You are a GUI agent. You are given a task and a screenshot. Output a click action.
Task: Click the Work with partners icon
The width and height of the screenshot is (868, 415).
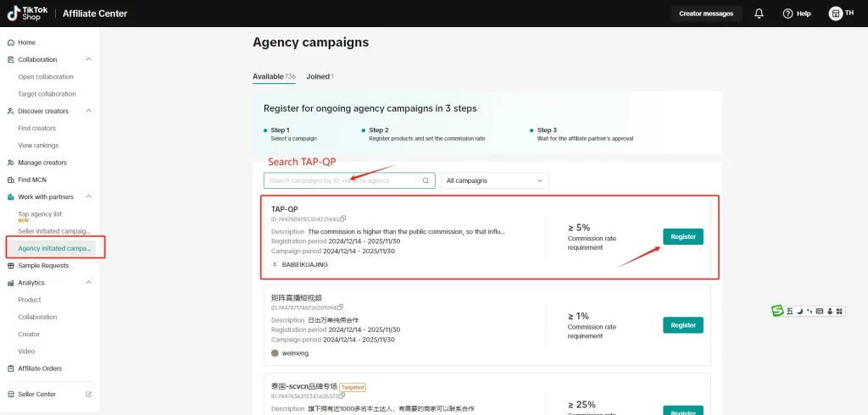[10, 197]
